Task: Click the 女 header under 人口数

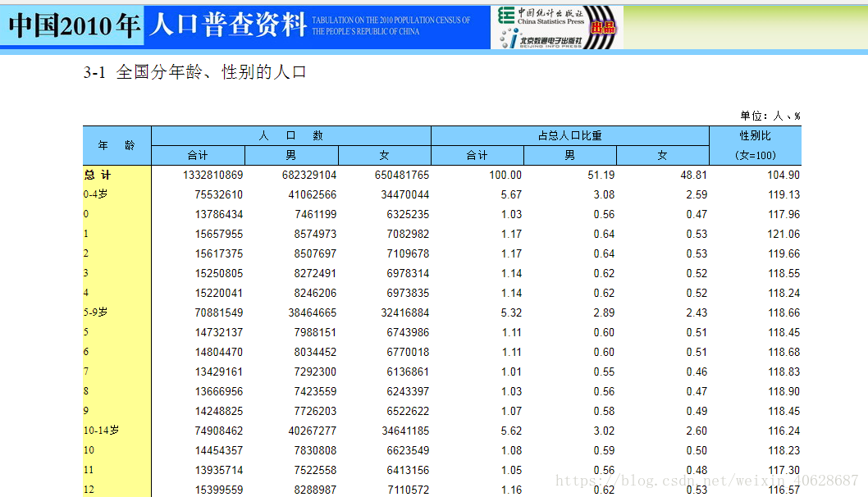Action: point(384,156)
